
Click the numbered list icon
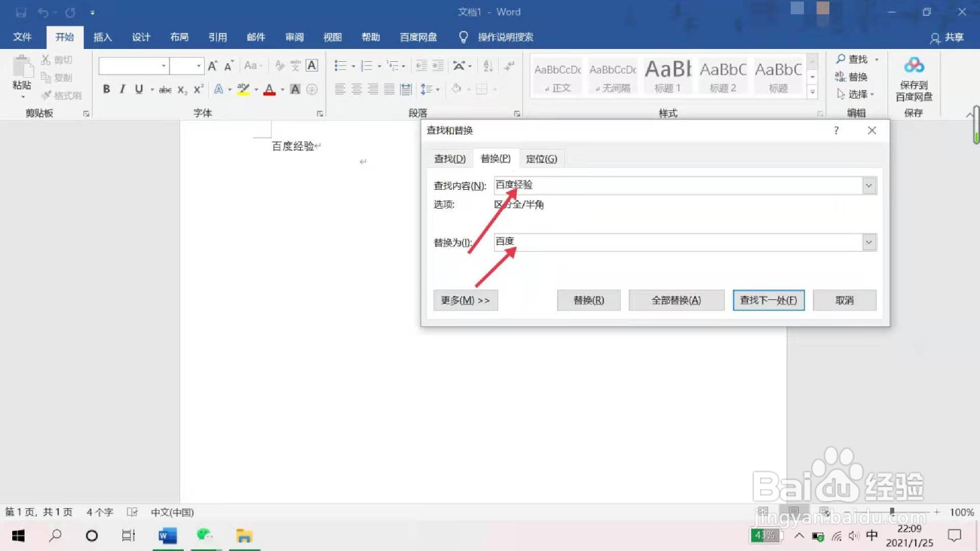tap(366, 66)
